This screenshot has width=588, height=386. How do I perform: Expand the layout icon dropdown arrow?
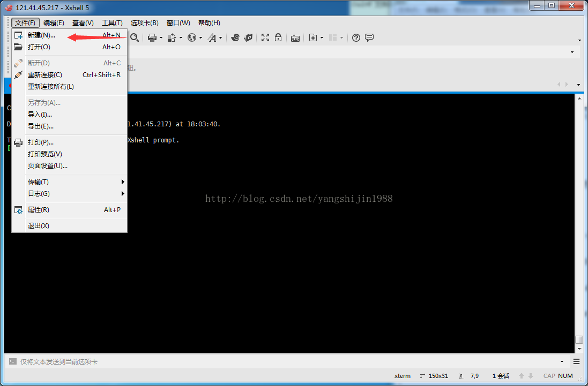(x=341, y=38)
